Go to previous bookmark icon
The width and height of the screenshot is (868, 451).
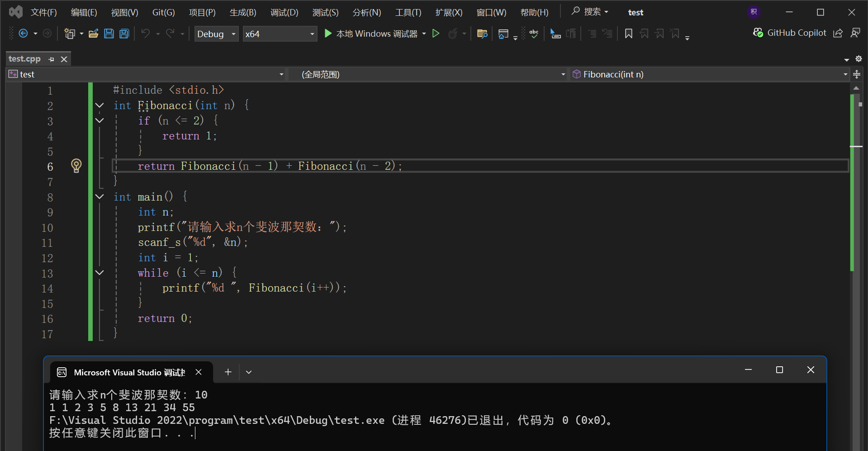[644, 34]
